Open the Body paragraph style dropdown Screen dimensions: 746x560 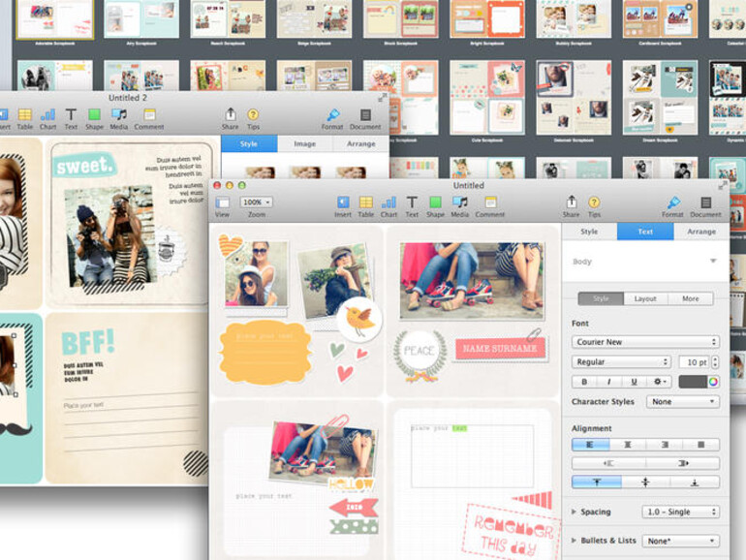(x=645, y=262)
